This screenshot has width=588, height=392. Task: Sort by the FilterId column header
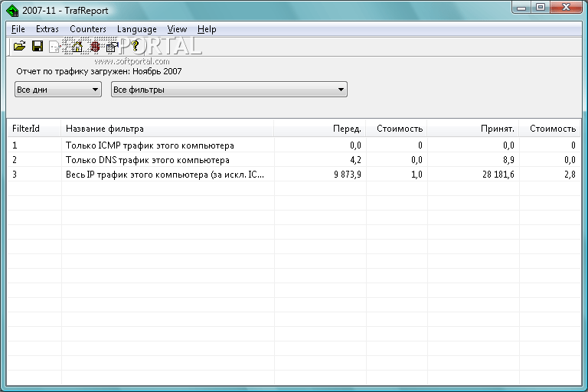34,129
